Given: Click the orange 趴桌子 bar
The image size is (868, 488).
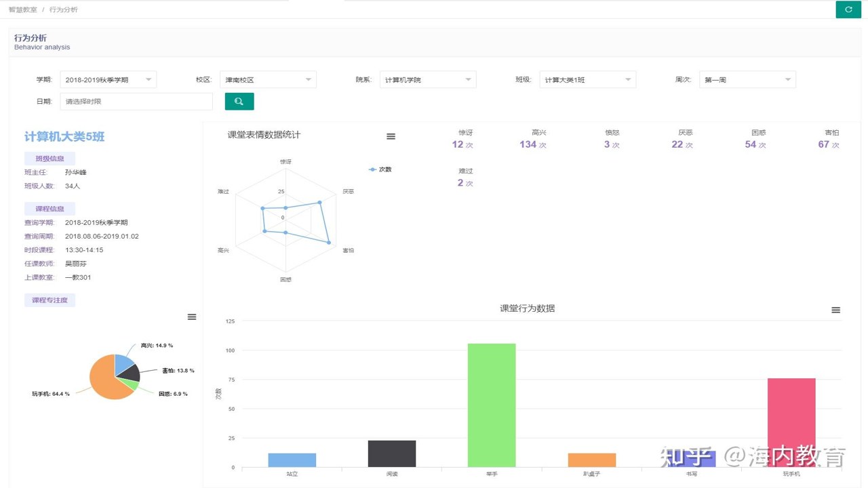Looking at the screenshot, I should [592, 460].
